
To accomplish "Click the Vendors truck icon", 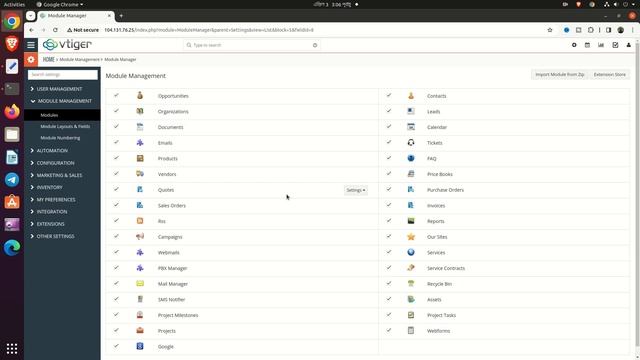I will [x=140, y=174].
